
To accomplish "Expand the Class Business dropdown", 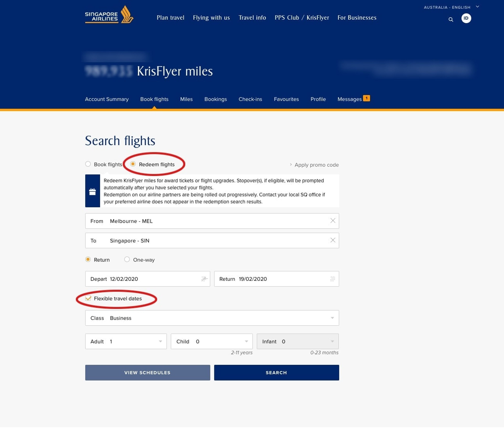I will [x=332, y=318].
